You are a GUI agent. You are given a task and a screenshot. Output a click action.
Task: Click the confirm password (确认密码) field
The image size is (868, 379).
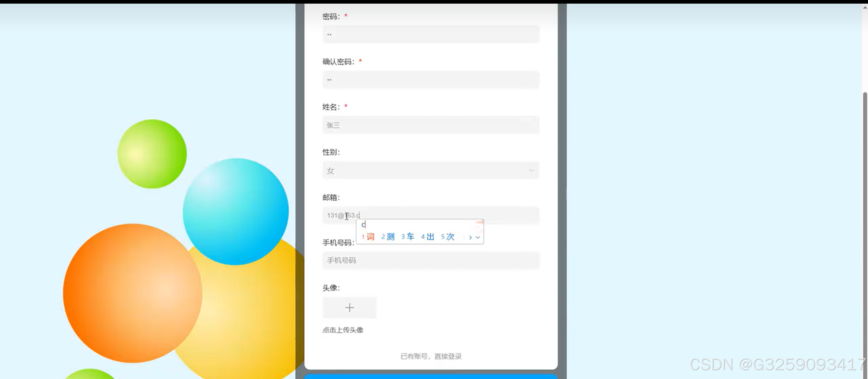(x=431, y=80)
